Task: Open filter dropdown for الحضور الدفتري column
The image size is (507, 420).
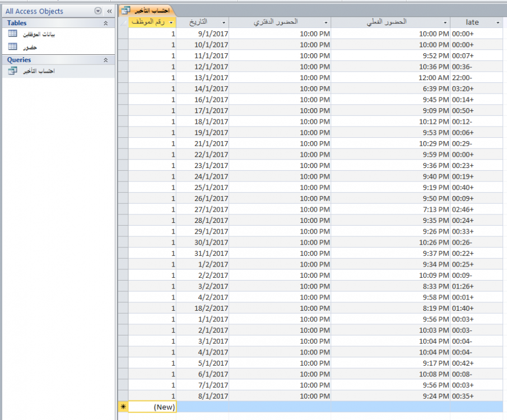Action: click(326, 22)
